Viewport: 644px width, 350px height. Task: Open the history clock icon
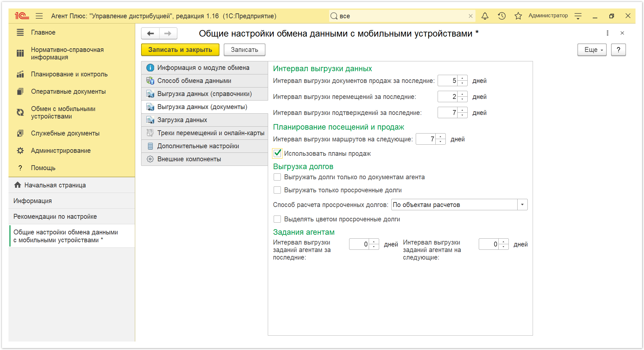[x=502, y=16]
